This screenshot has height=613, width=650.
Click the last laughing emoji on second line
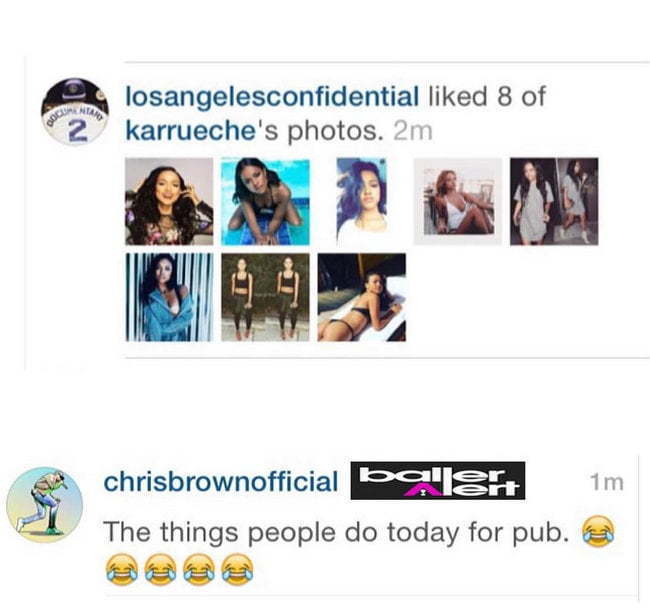coord(238,569)
